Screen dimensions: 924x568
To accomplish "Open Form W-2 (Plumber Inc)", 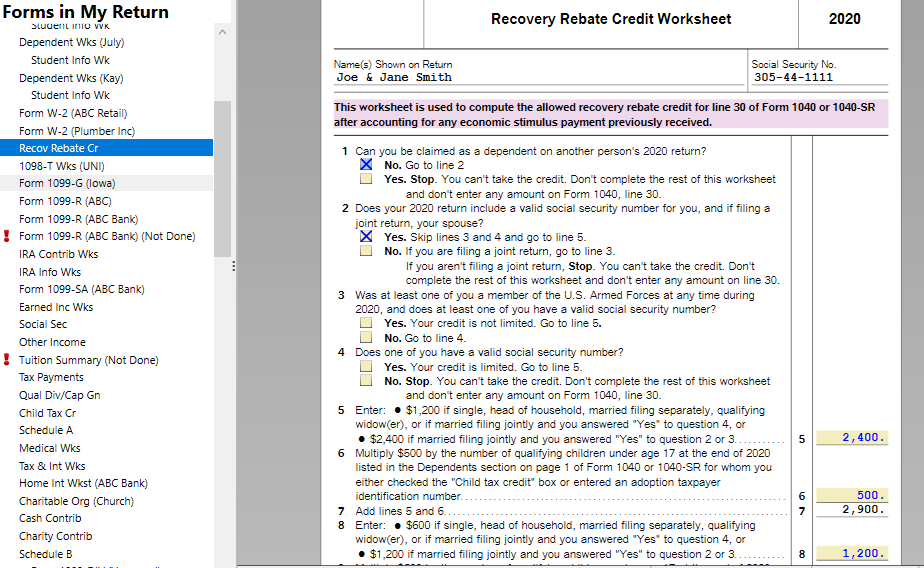I will [77, 131].
